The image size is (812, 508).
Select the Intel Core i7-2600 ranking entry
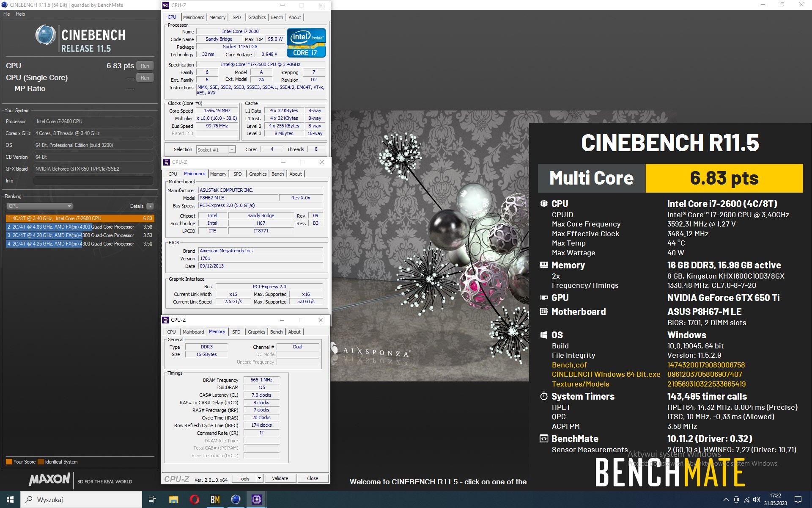[80, 218]
